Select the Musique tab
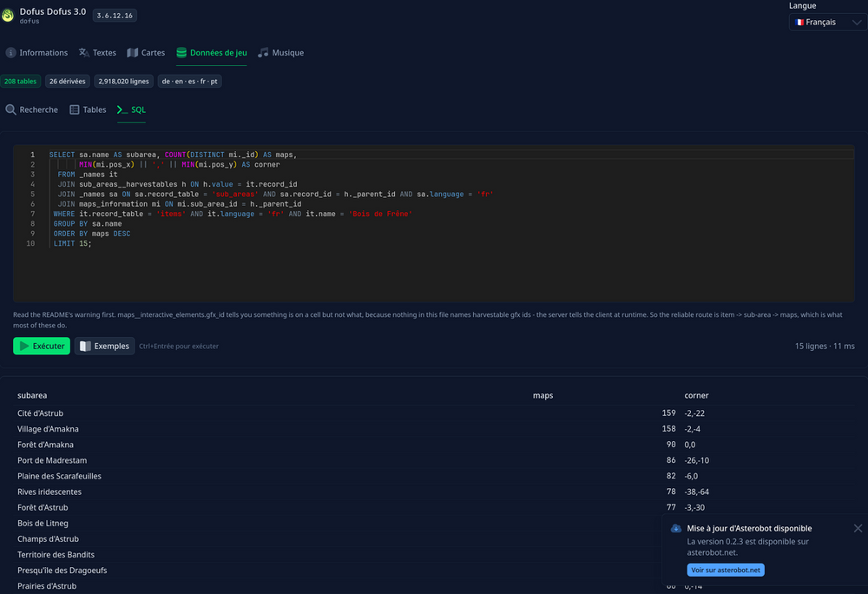 280,53
